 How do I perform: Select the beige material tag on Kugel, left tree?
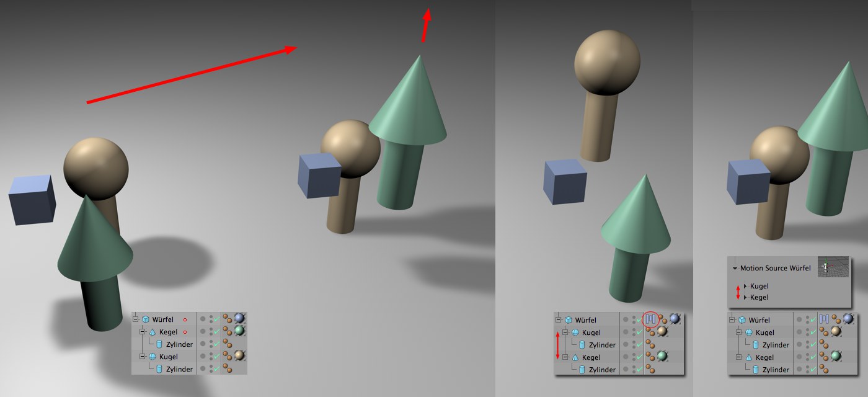[x=239, y=355]
